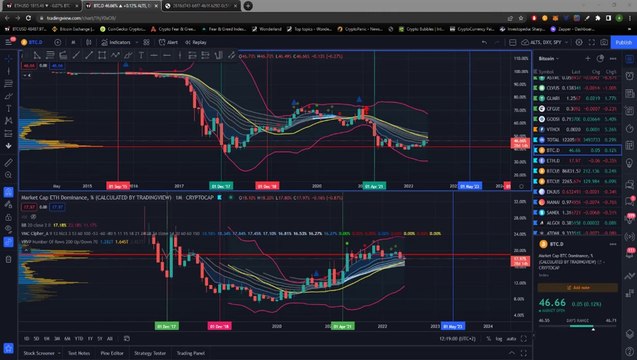This screenshot has height=360, width=637.
Task: Open the candlestick chart style selector
Action: (x=89, y=42)
